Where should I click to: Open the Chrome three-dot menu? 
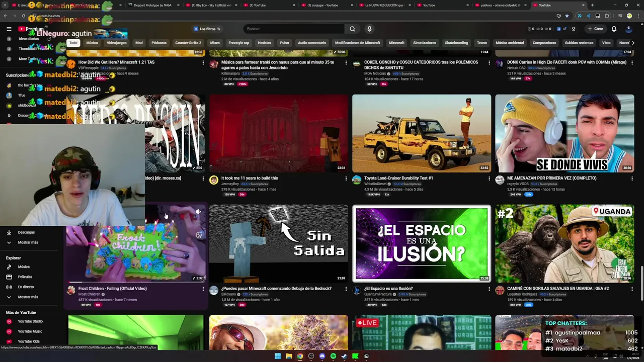(637, 16)
